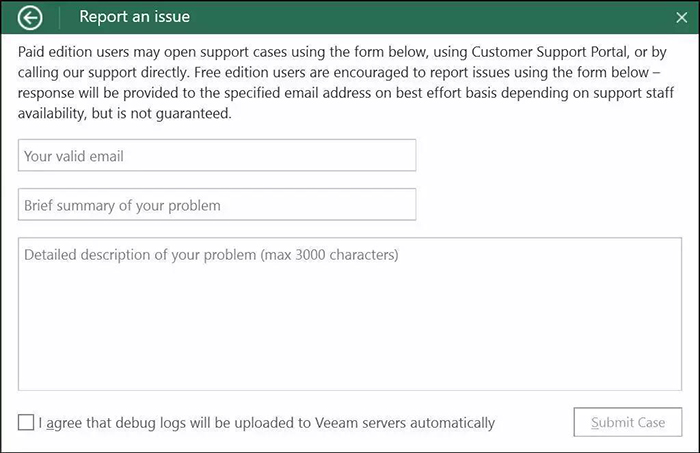
Task: Click the max 3000 characters placeholder hint
Action: (329, 255)
